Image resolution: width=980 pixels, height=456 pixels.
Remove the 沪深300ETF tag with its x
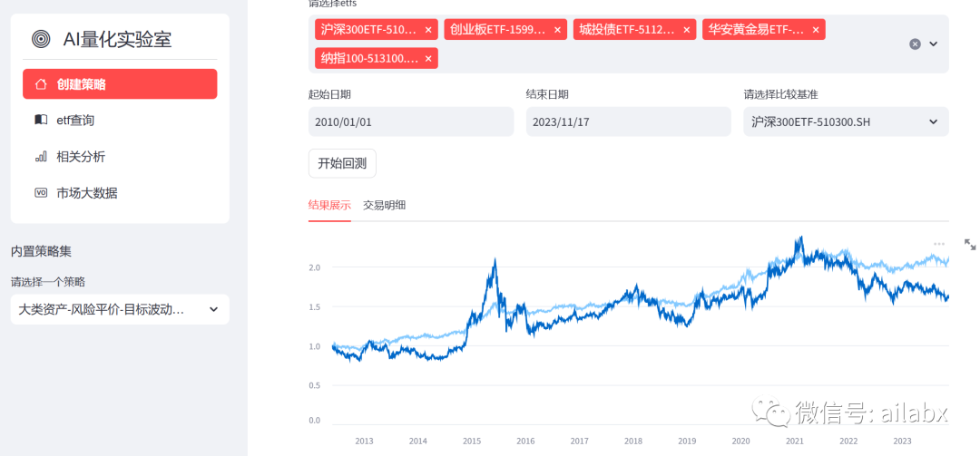tap(428, 29)
